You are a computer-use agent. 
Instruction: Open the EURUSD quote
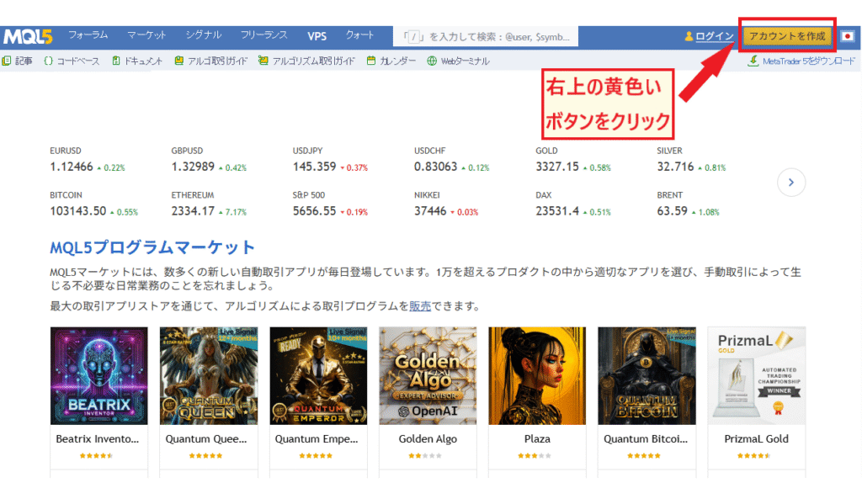[x=88, y=159]
